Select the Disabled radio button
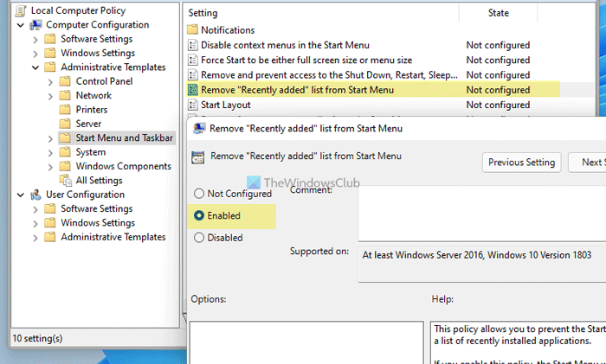 coord(200,237)
